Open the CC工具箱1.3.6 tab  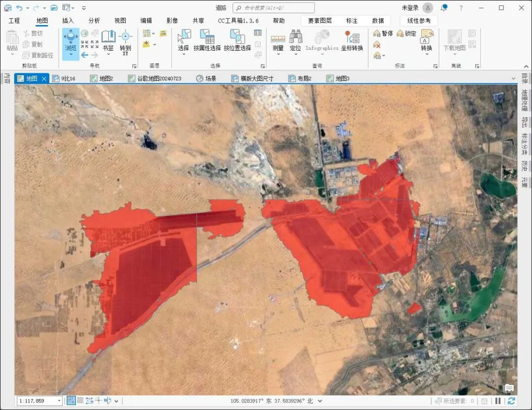[238, 21]
